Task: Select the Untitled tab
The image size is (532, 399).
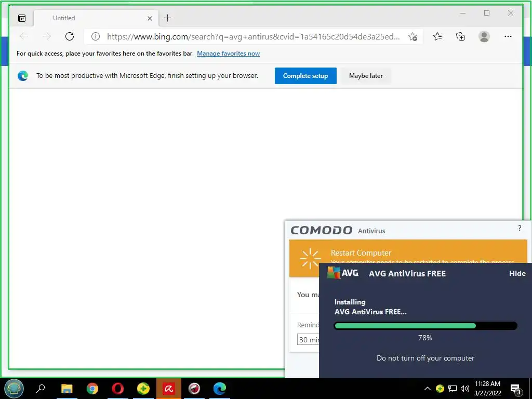Action: [x=96, y=18]
